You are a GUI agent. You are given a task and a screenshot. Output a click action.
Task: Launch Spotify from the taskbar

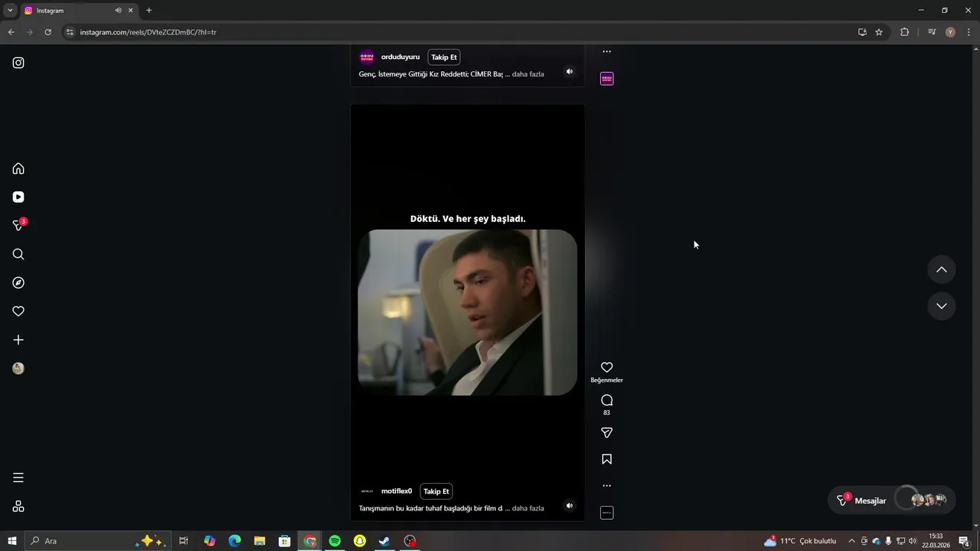coord(335,541)
